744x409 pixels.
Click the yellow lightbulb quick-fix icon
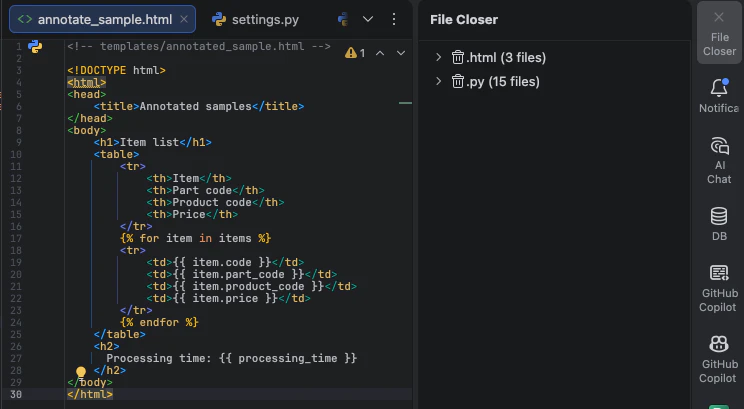coord(81,372)
